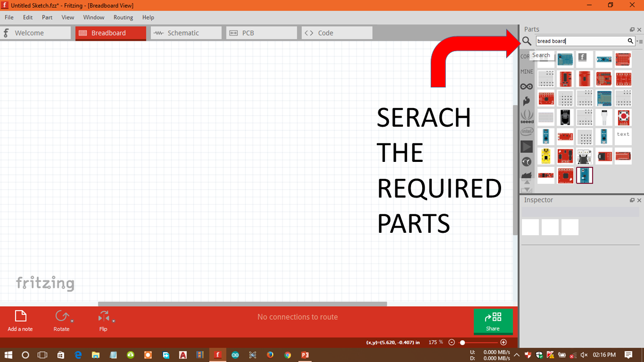Open the Routing menu
The image size is (644, 362).
(123, 17)
